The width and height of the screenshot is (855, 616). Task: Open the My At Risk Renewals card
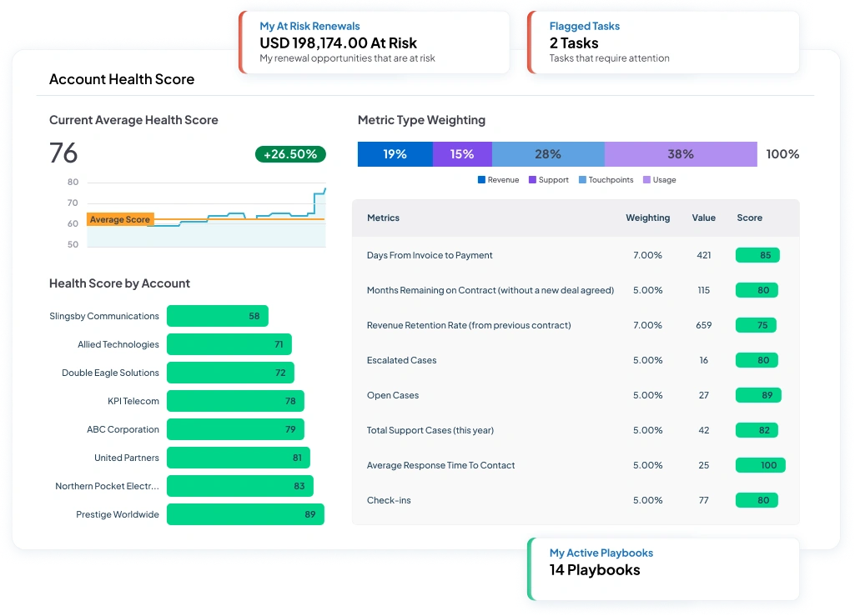pos(373,42)
